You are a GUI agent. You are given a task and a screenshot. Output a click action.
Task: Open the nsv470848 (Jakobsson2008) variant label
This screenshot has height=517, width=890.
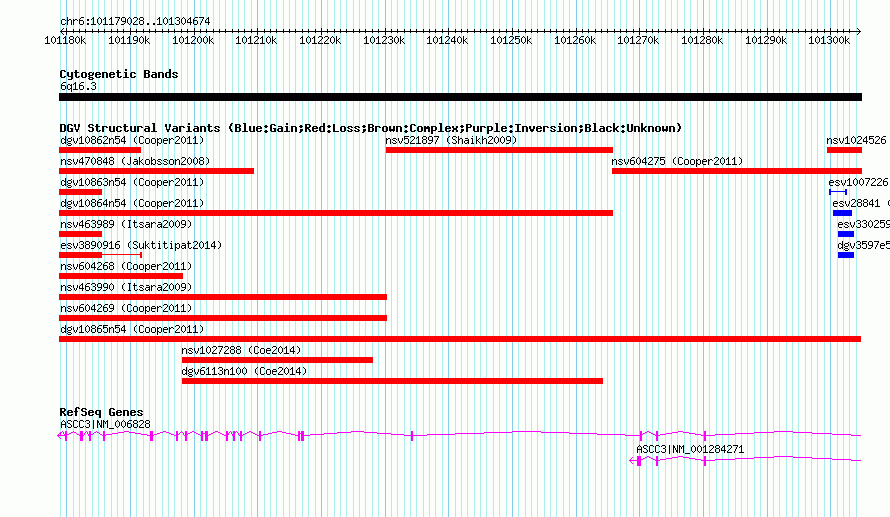click(x=135, y=161)
